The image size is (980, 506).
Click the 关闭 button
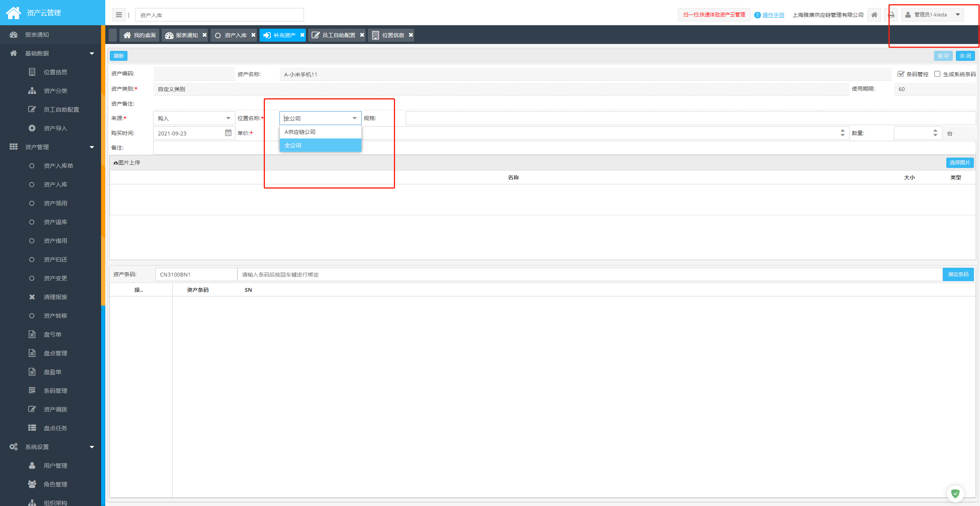(965, 56)
